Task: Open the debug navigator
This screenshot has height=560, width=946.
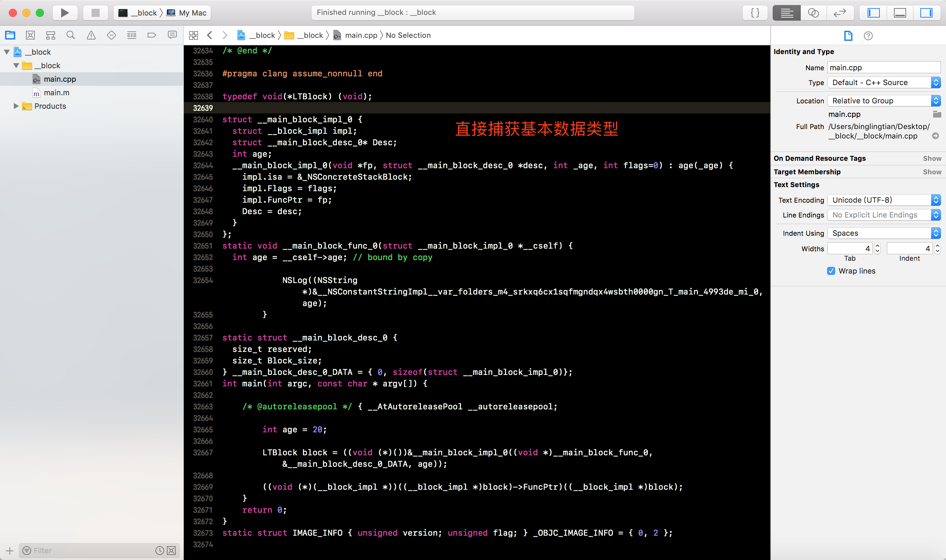Action: click(132, 35)
